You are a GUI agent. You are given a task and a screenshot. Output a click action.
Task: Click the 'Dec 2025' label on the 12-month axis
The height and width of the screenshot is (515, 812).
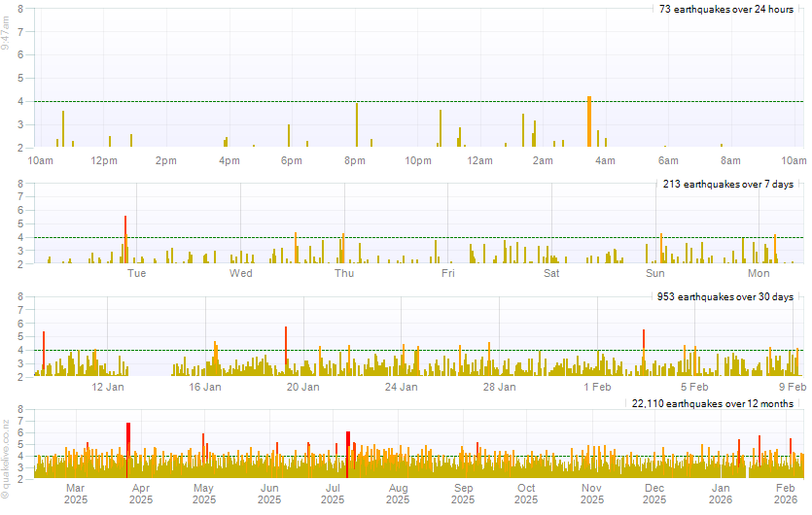point(654,494)
